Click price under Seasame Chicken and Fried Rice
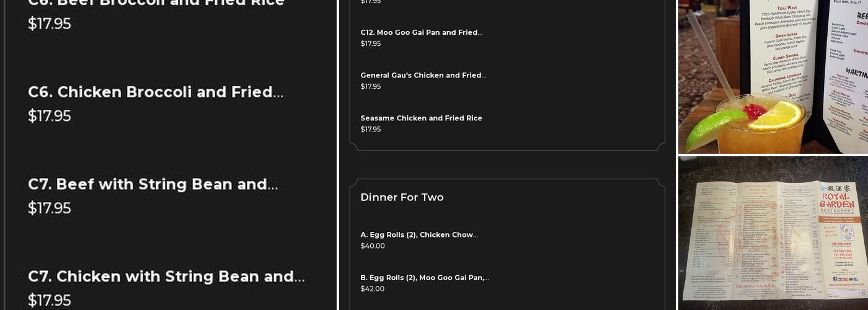868x310 pixels. coord(371,130)
